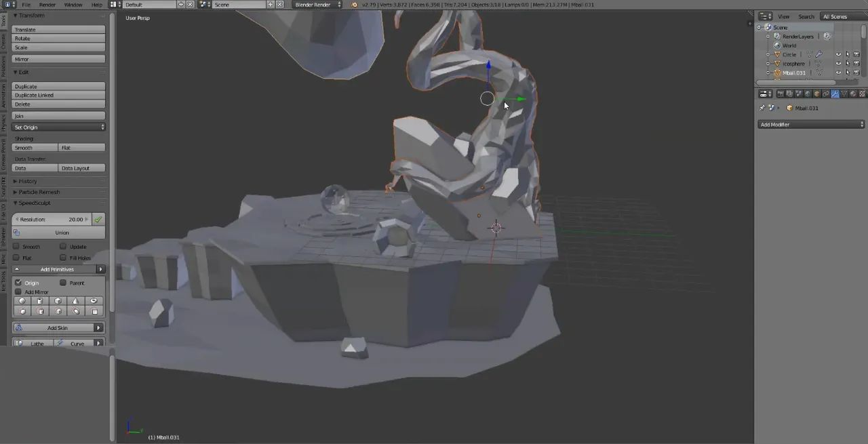Add a cone primitive

[x=75, y=301]
